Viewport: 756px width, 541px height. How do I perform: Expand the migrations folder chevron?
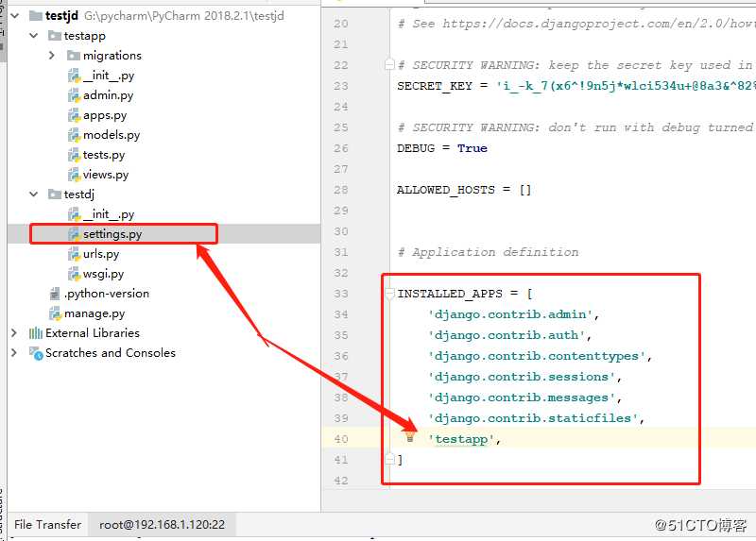[x=52, y=56]
